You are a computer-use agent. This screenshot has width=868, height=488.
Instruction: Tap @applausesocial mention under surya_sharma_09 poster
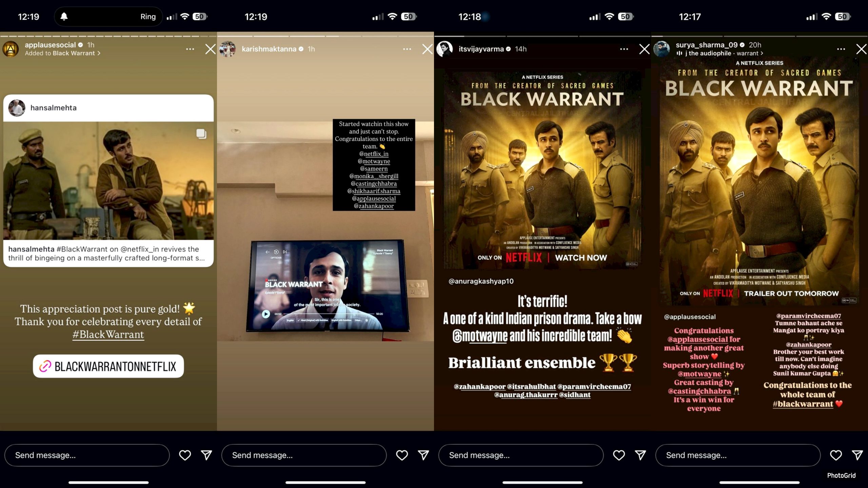[690, 317]
